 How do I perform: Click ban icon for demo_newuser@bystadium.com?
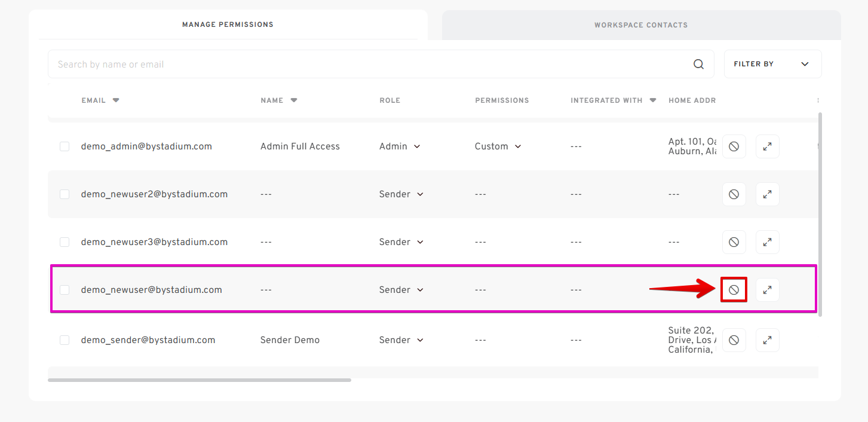click(x=734, y=290)
